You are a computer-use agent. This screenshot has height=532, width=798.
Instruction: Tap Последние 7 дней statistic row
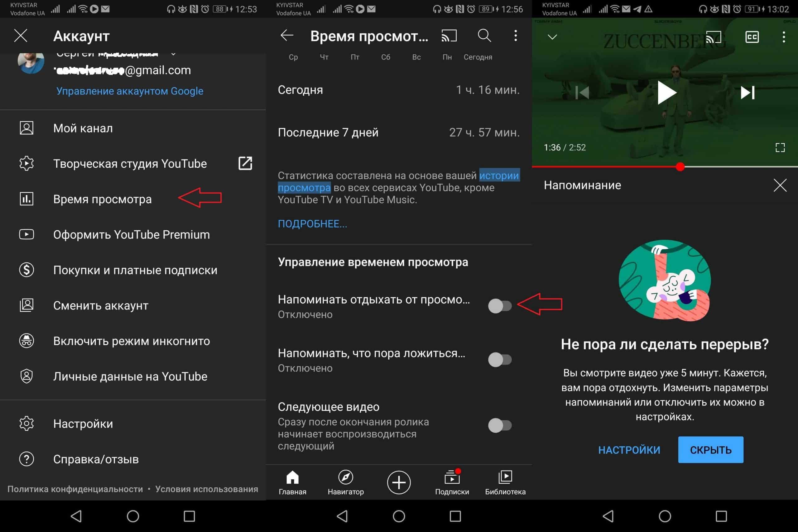coord(399,132)
